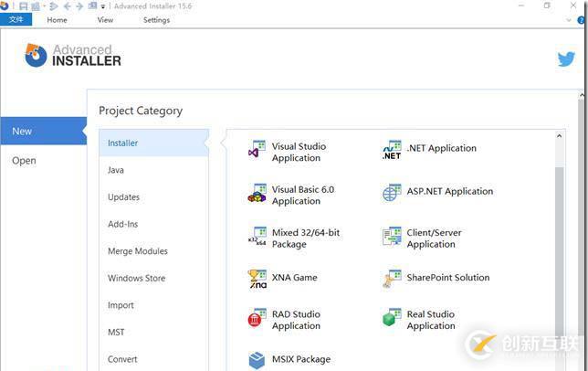The image size is (588, 371).
Task: Open the Settings ribbon tab
Action: (x=156, y=20)
